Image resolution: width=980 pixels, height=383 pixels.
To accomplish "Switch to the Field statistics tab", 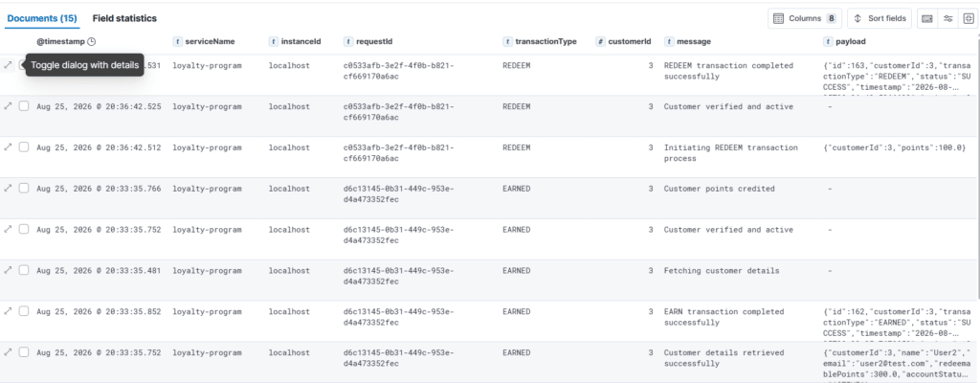I will point(124,19).
